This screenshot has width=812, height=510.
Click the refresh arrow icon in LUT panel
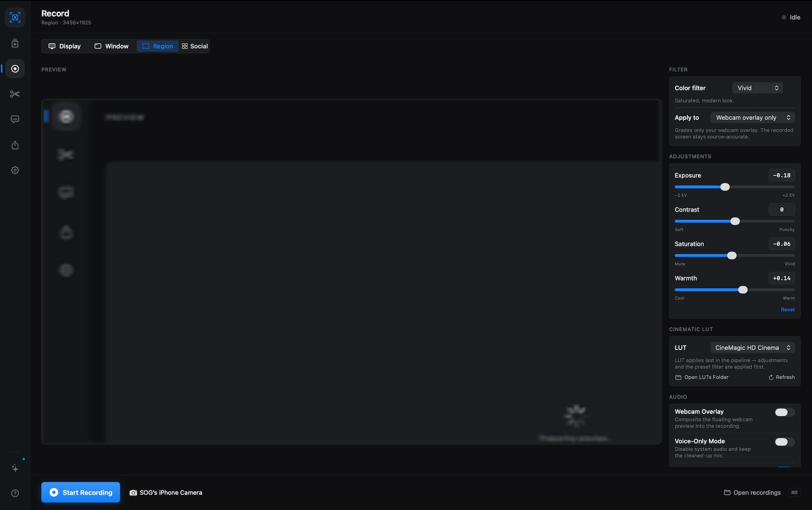pyautogui.click(x=771, y=377)
